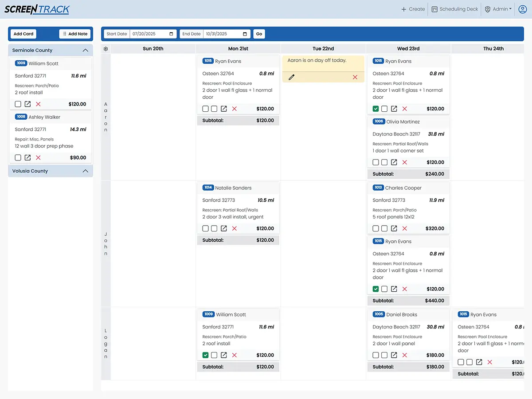Click the Start Date input field

[x=153, y=34]
